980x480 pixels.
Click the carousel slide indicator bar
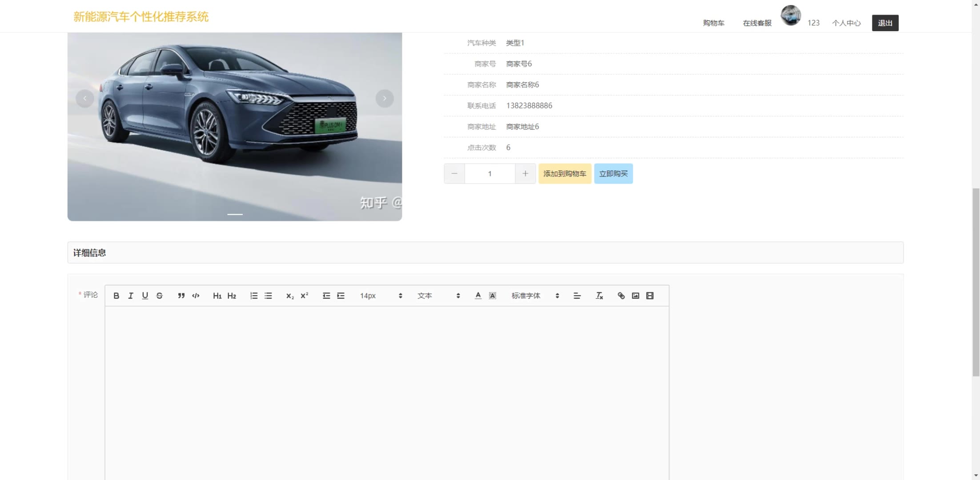point(235,214)
